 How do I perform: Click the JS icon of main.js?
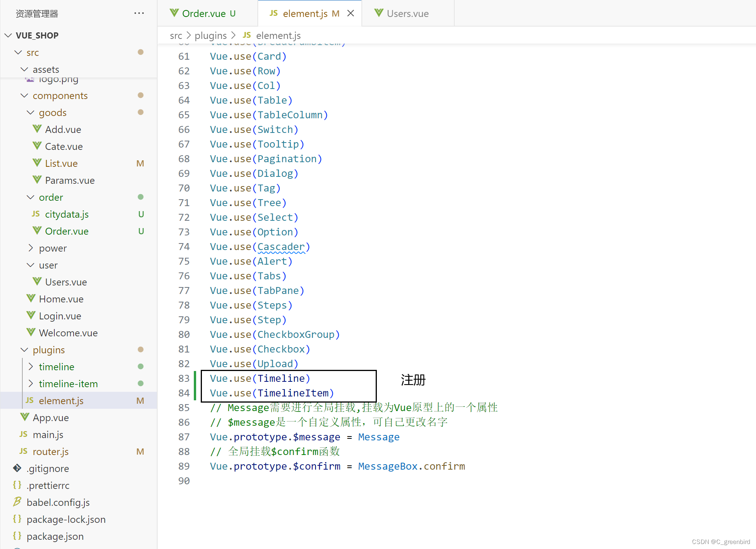point(24,434)
